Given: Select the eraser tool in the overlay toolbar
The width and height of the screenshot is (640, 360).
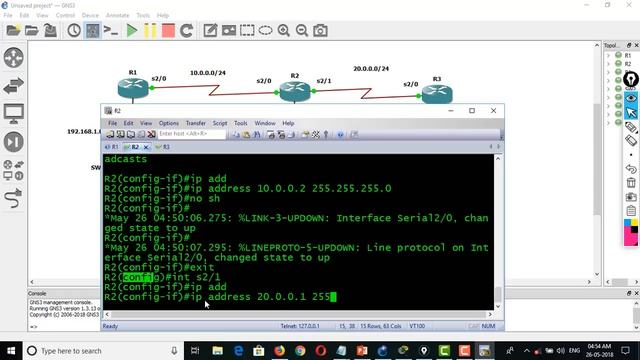Looking at the screenshot, I should [x=631, y=141].
